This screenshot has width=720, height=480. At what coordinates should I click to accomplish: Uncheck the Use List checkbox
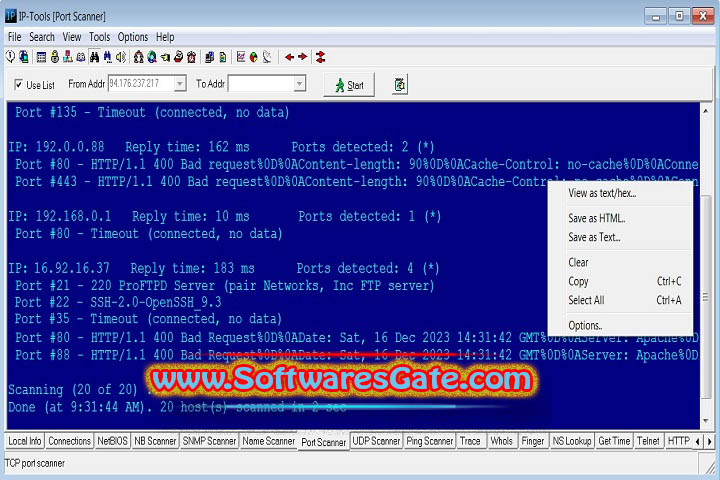19,85
